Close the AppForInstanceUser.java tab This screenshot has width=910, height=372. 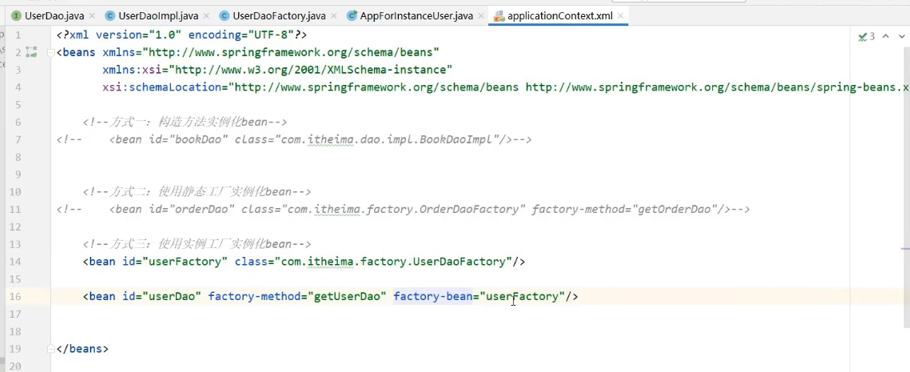coord(481,16)
